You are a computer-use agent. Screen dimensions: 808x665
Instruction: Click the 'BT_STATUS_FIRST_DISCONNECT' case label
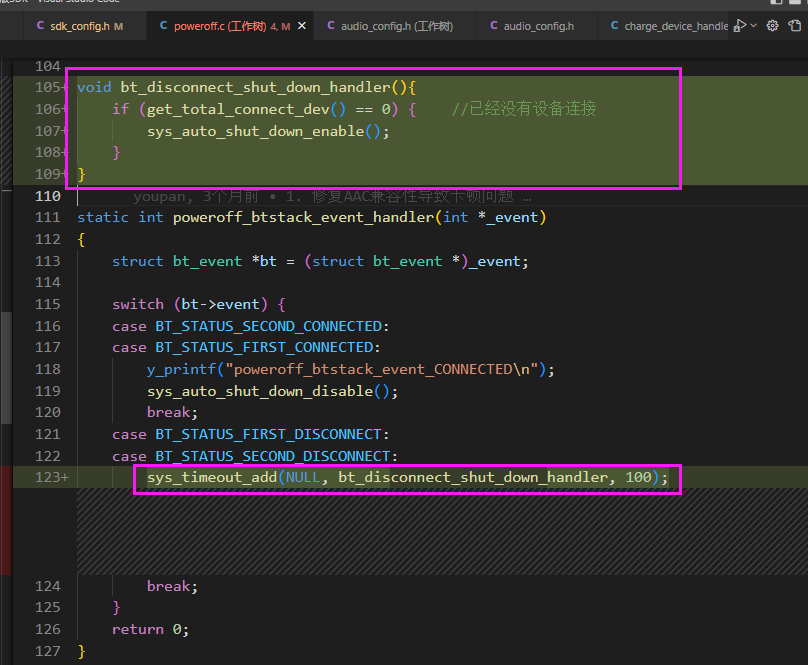[x=268, y=435]
